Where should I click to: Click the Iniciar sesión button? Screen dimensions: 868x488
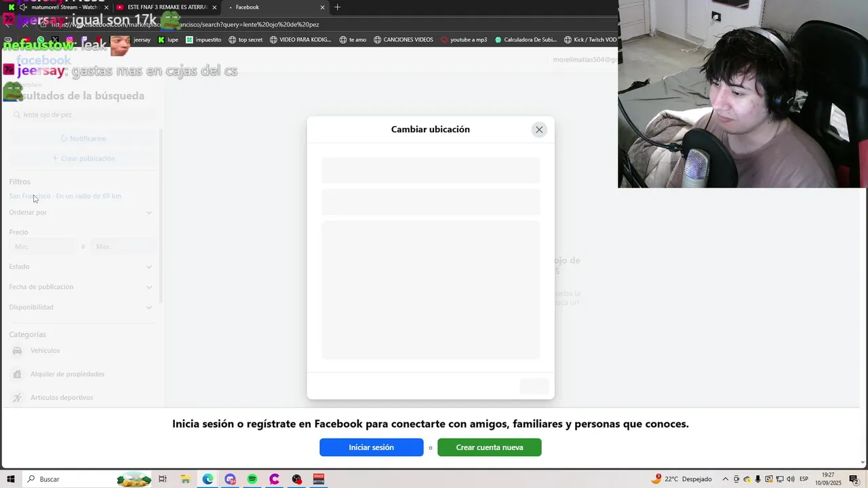pyautogui.click(x=371, y=447)
